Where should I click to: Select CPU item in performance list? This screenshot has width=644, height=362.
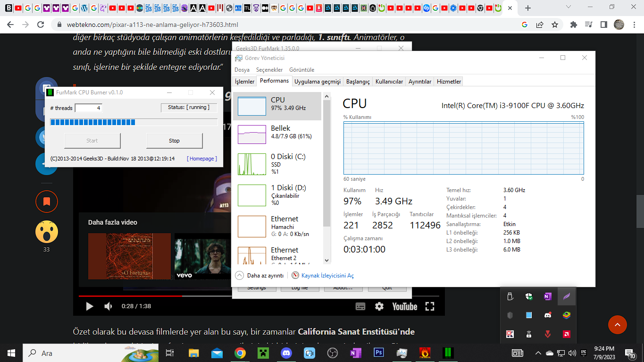click(x=277, y=106)
